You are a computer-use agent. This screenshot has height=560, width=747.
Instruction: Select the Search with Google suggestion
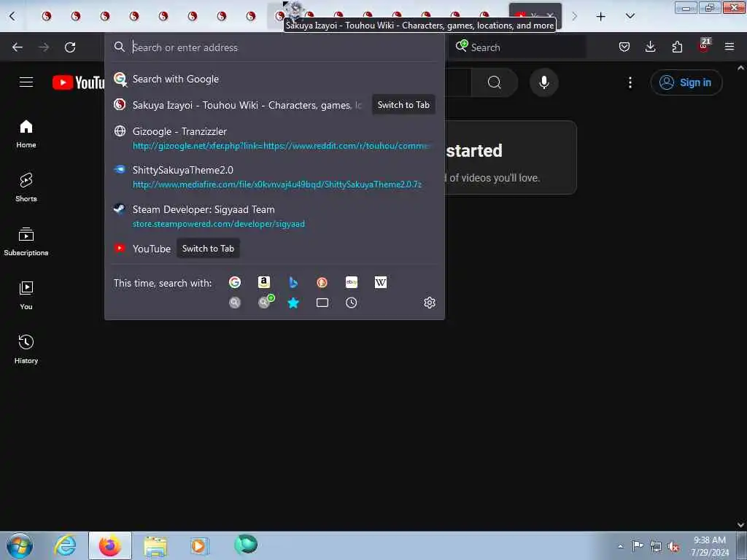(x=274, y=79)
